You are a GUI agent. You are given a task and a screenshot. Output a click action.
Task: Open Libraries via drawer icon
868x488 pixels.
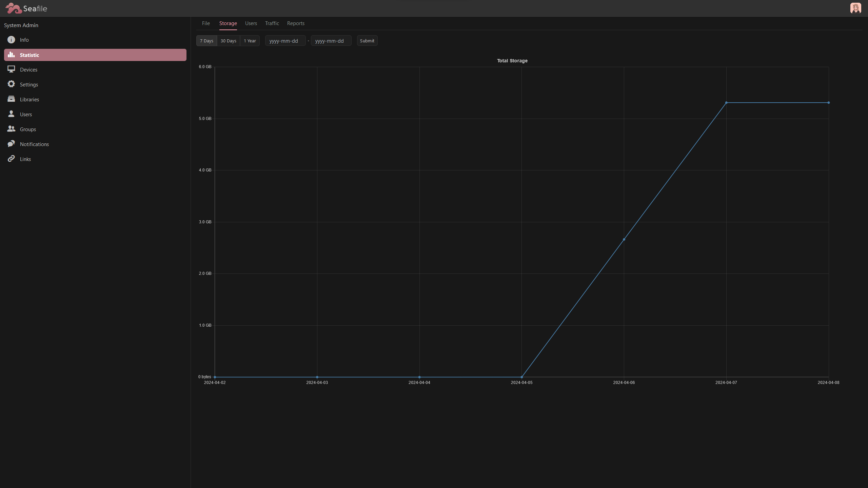click(11, 99)
